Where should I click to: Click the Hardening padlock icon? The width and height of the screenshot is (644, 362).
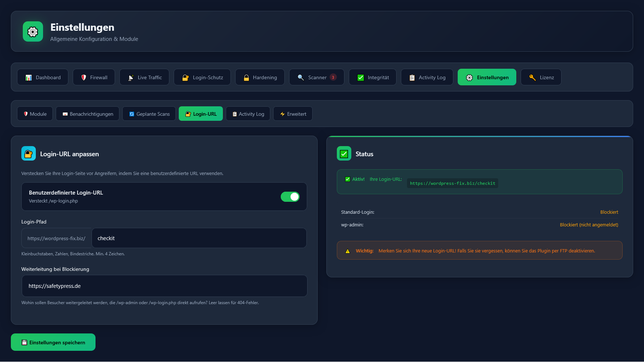[246, 77]
